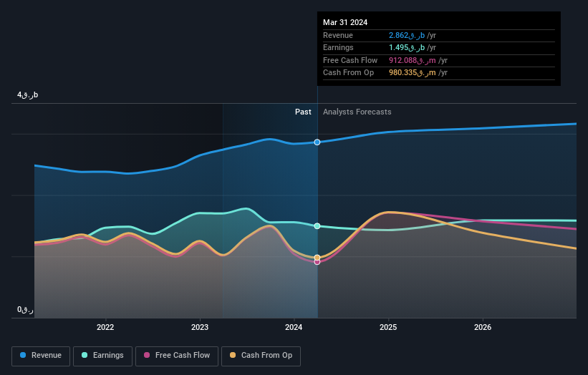Click the 2022 x-axis label
This screenshot has width=588, height=375.
click(x=105, y=328)
